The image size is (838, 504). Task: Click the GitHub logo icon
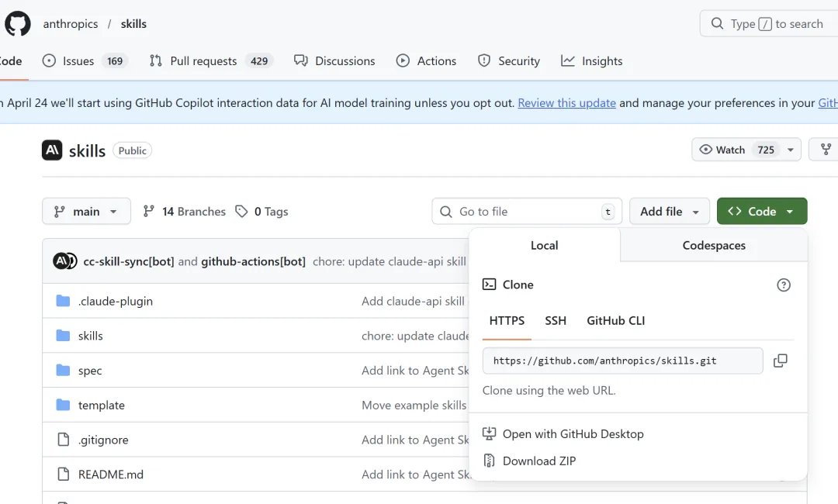[x=17, y=23]
